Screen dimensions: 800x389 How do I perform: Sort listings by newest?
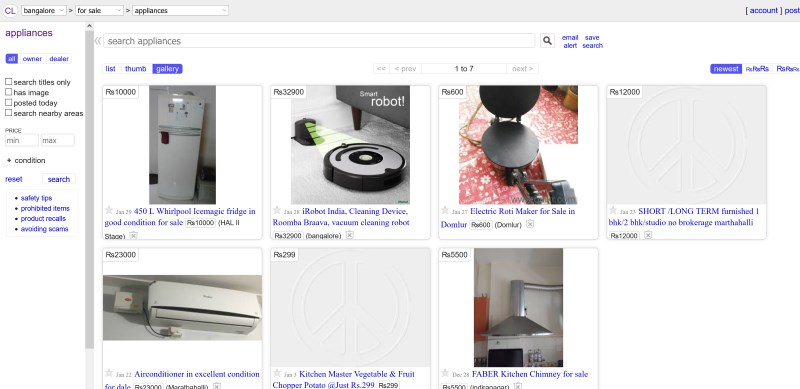(726, 69)
